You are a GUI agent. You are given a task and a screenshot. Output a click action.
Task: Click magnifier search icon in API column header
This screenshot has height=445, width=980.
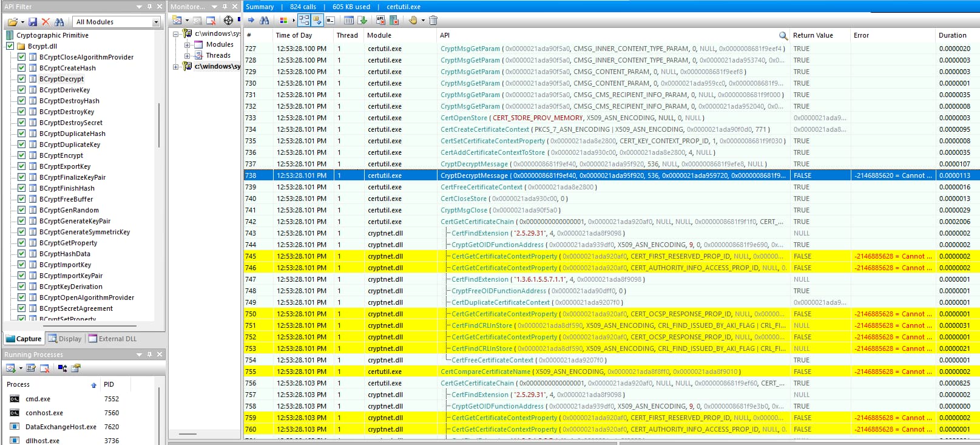[783, 36]
